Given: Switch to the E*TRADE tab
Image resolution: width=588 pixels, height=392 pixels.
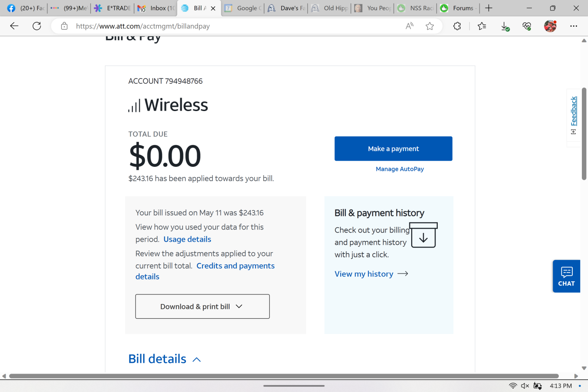Looking at the screenshot, I should pyautogui.click(x=113, y=8).
